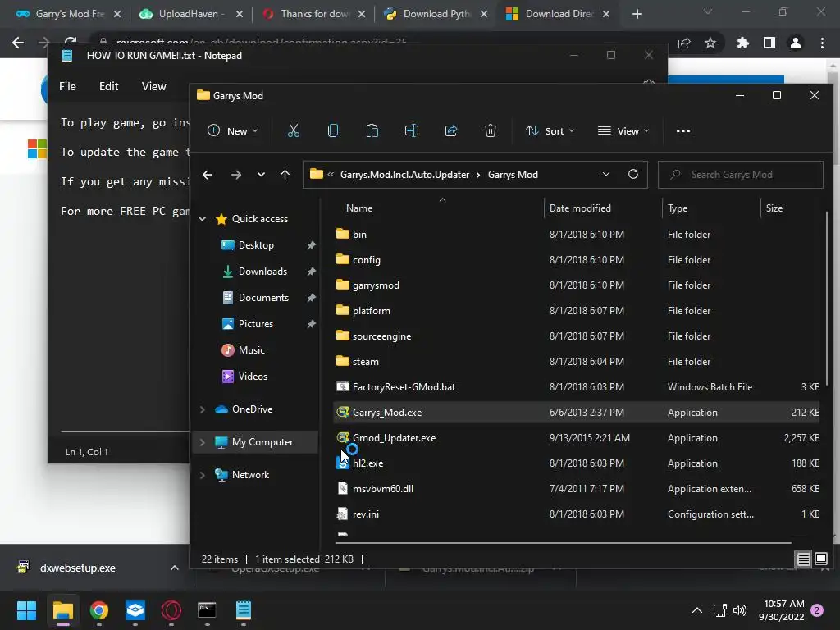
Task: Sort files by Date modified column
Action: 580,208
